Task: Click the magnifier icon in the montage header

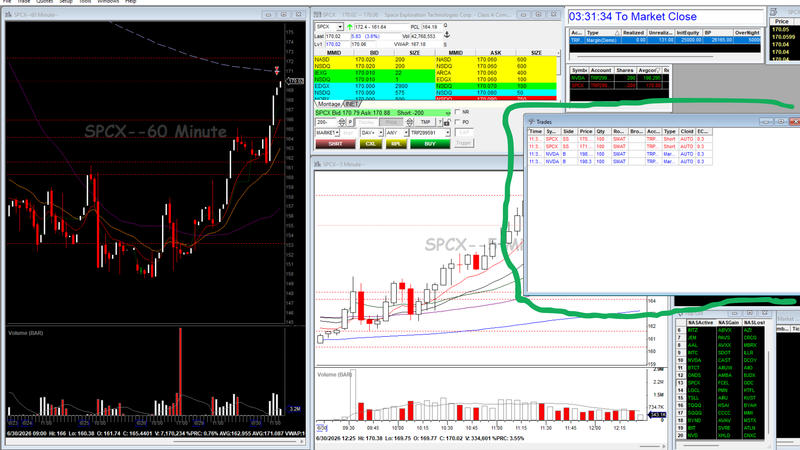Action: coord(445,26)
